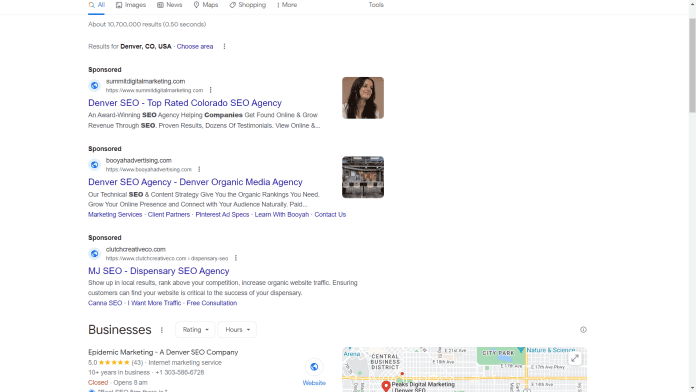The image size is (696, 392).
Task: Click the three-dot options next to Choose area
Action: click(224, 47)
